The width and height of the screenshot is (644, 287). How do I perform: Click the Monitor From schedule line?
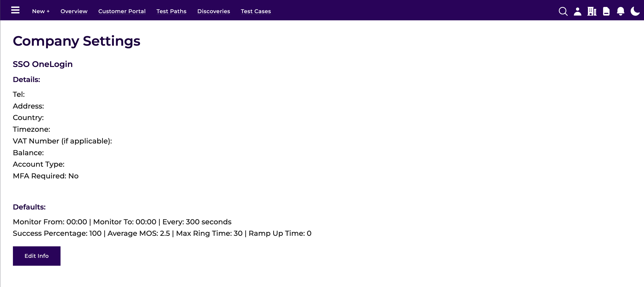click(x=122, y=222)
